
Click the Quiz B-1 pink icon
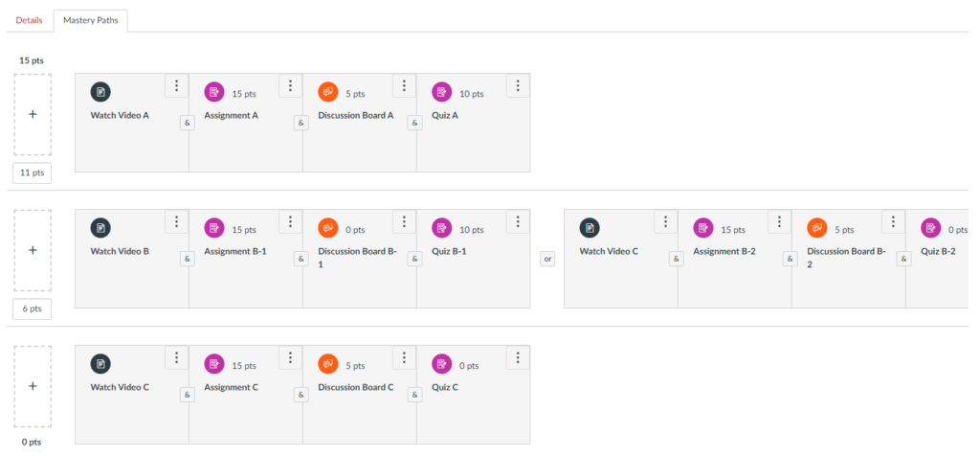442,228
